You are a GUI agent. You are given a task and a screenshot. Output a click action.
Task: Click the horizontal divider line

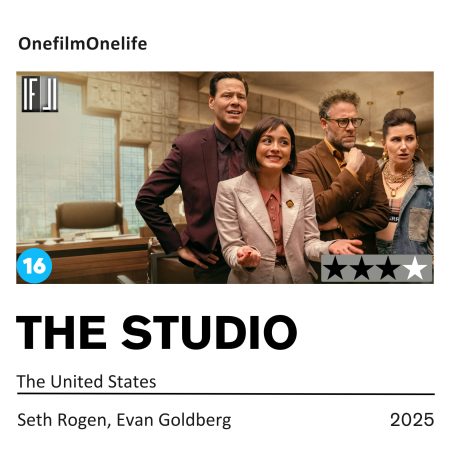tap(226, 394)
